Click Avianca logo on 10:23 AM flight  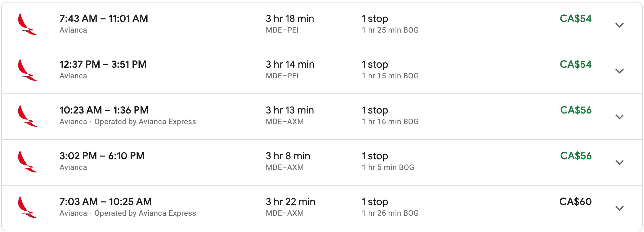(28, 116)
